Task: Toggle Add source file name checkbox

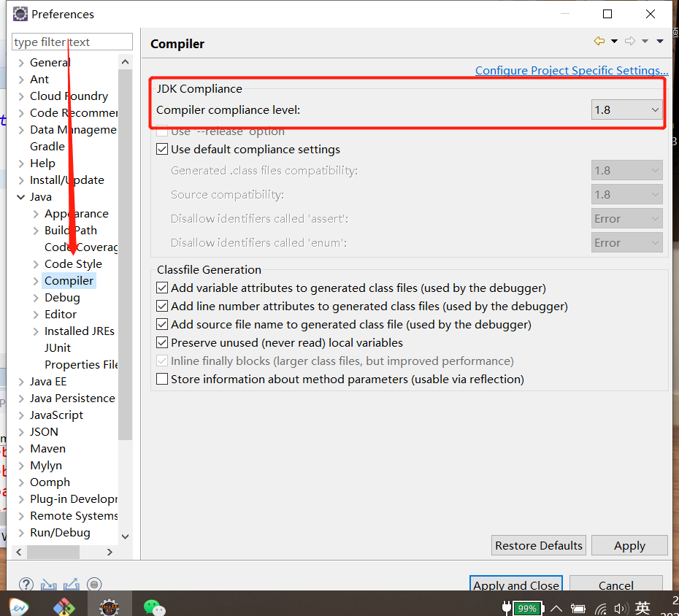Action: tap(162, 324)
